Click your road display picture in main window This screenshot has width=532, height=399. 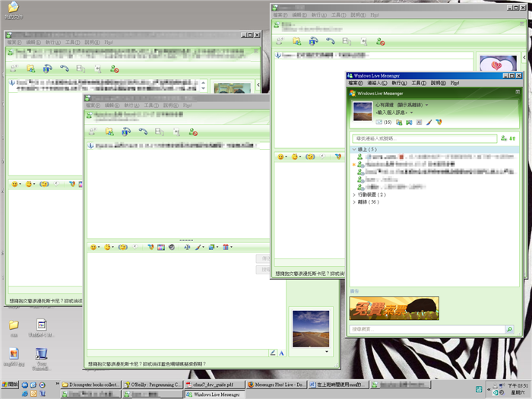pos(363,111)
